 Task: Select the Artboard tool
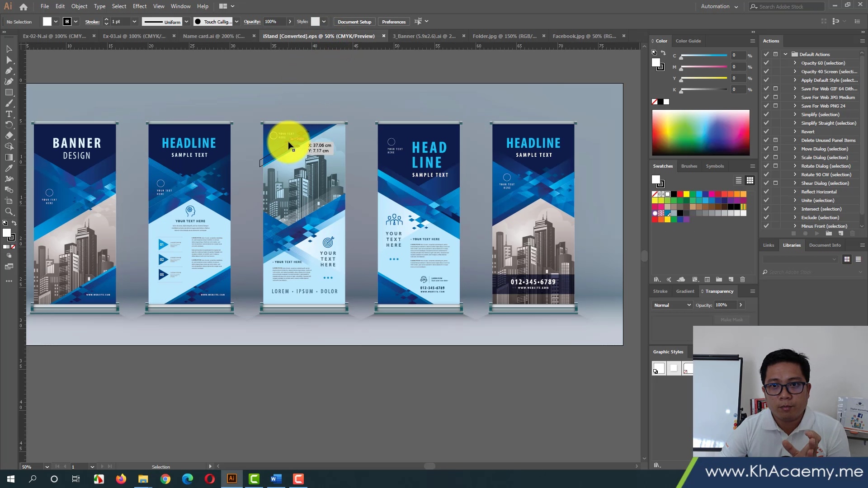(9, 201)
